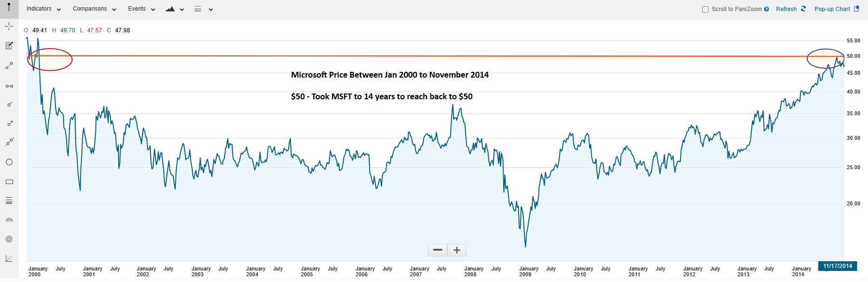Expand the Comparisons dropdown
This screenshot has width=868, height=282.
pos(94,9)
